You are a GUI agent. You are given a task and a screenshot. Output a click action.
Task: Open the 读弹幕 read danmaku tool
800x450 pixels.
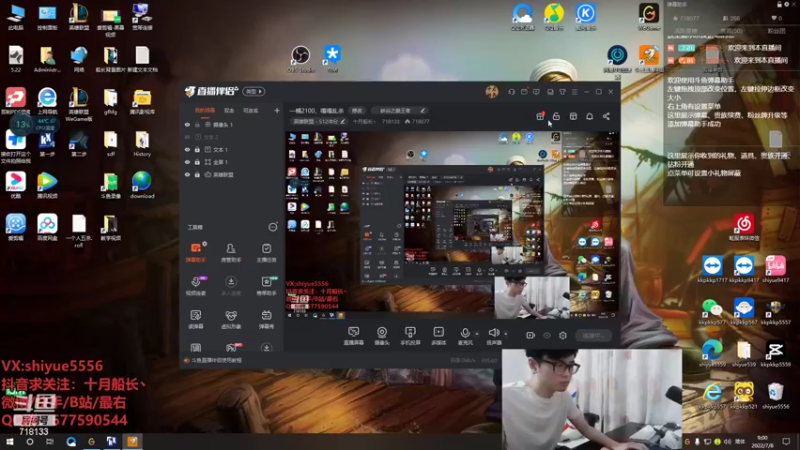(x=196, y=319)
